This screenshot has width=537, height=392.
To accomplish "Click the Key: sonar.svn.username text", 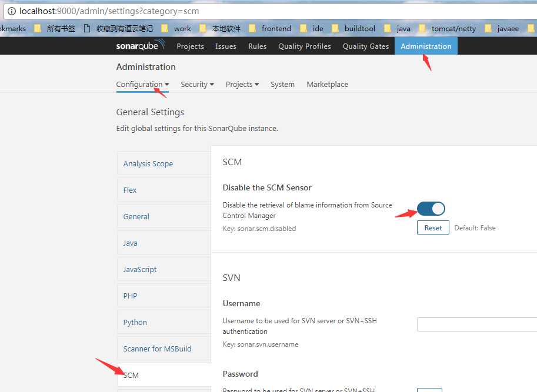I will pyautogui.click(x=261, y=344).
